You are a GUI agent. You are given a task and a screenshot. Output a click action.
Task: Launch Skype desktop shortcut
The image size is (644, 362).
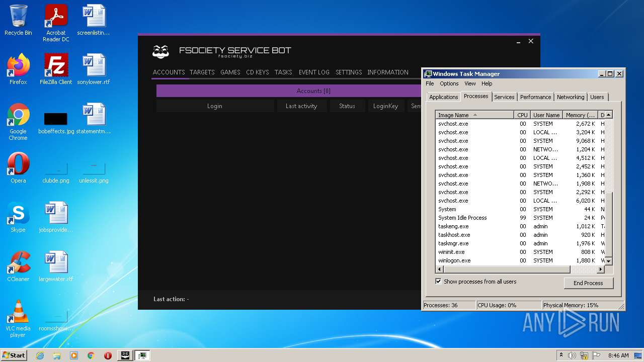[18, 217]
